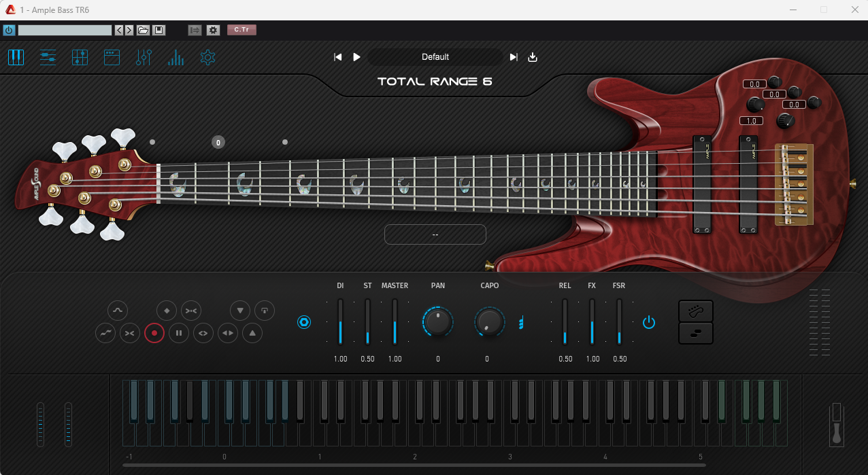Open host plugin options gear button
Screen dimensions: 868x475
point(214,30)
